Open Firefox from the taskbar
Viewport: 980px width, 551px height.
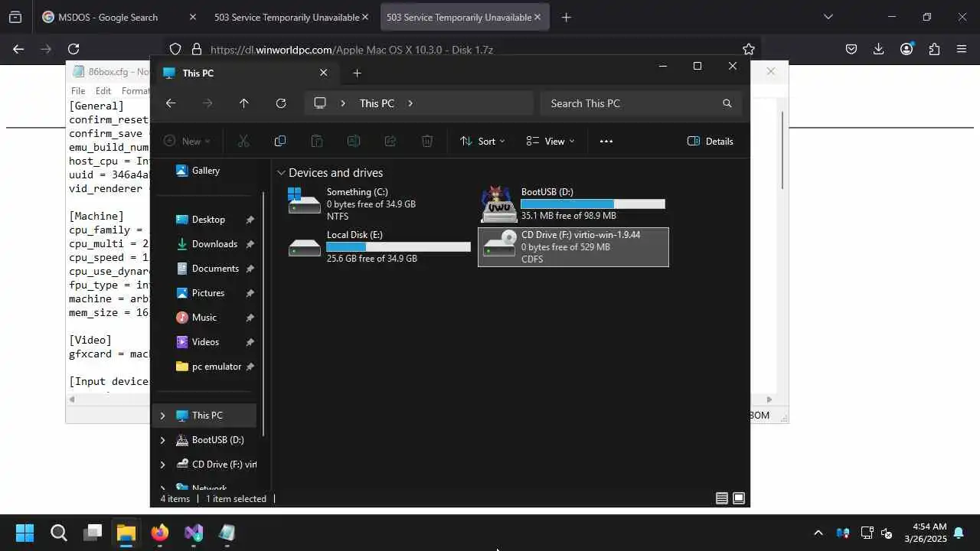[160, 533]
